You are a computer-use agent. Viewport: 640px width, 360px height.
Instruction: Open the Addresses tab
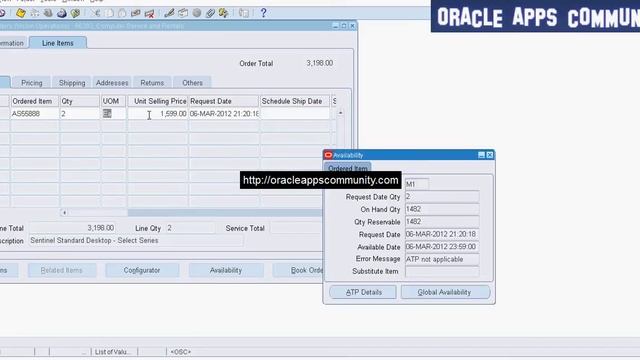click(112, 83)
